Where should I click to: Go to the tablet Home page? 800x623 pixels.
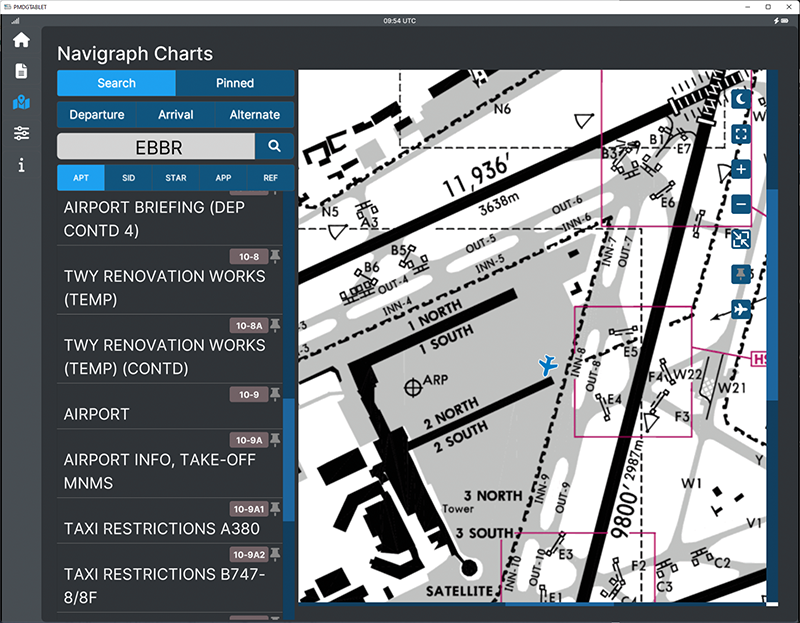21,40
